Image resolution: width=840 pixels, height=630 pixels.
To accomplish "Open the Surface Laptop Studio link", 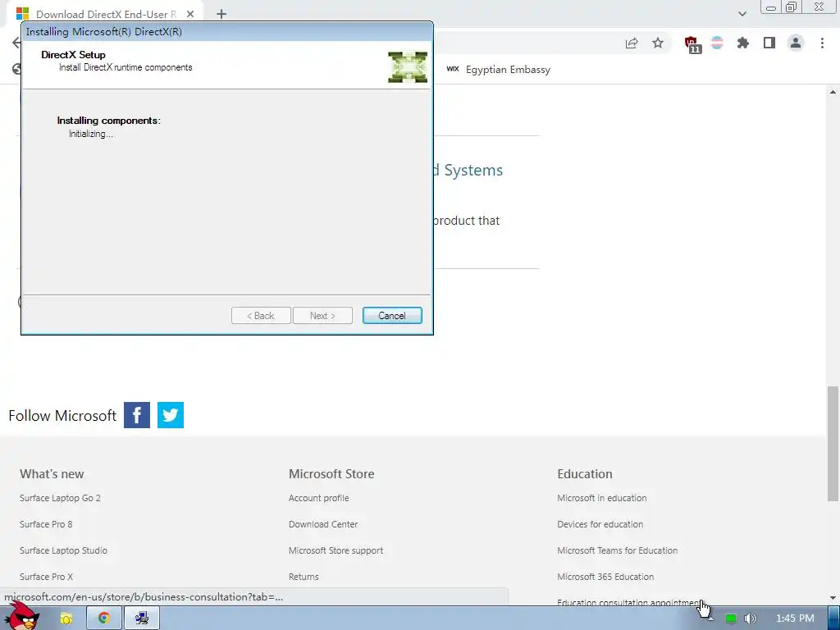I will [63, 550].
